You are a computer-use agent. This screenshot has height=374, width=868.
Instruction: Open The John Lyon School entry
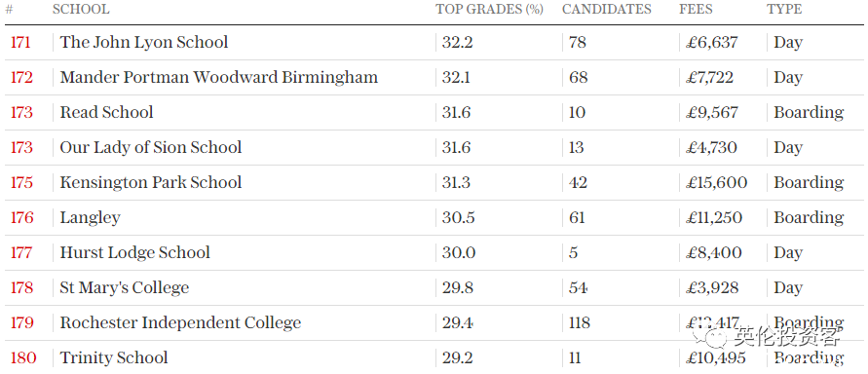tap(144, 42)
